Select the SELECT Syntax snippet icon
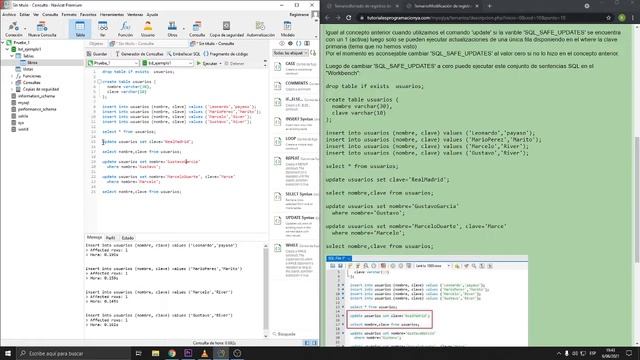 [x=278, y=197]
